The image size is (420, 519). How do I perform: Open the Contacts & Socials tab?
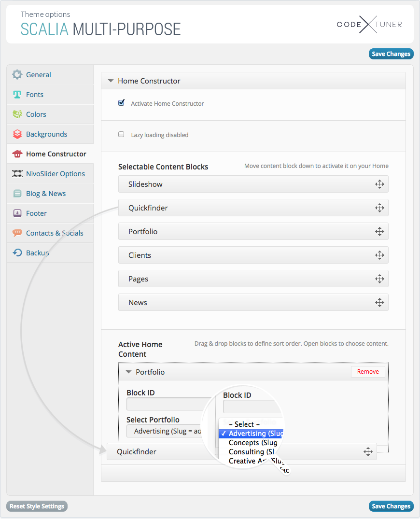coord(55,233)
